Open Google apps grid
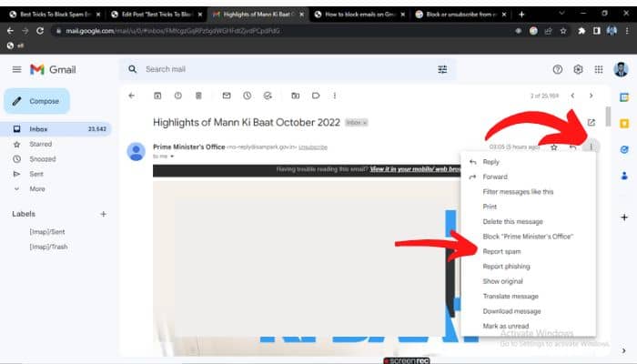This screenshot has height=364, width=637. click(x=599, y=69)
